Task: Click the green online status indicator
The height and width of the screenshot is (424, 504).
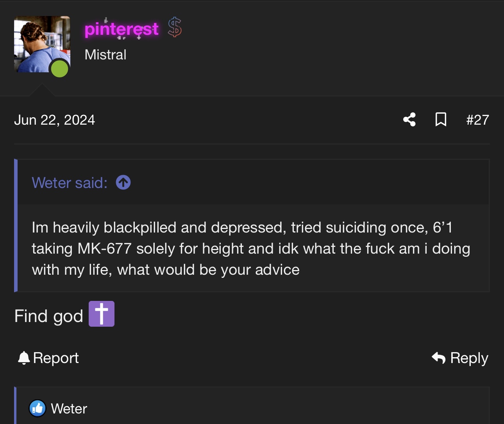Action: click(59, 68)
